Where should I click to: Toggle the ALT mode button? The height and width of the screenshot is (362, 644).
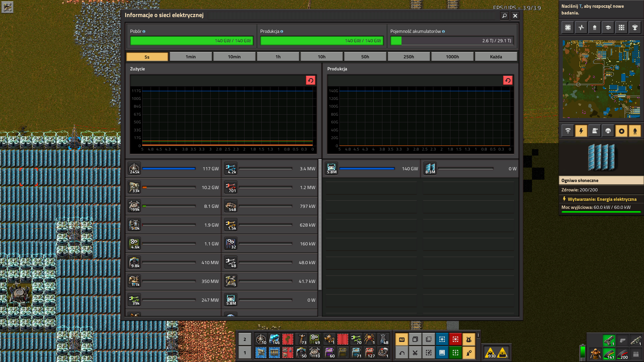(401, 339)
